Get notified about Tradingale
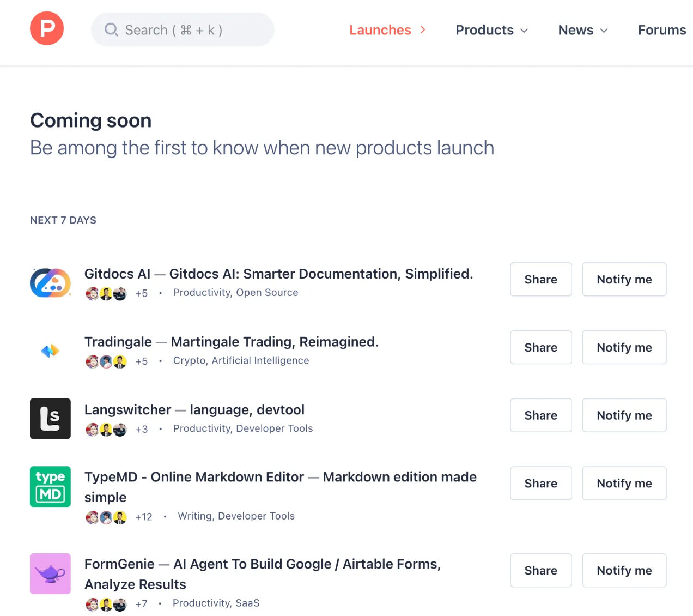Screen dimensions: 693x616 (624, 347)
